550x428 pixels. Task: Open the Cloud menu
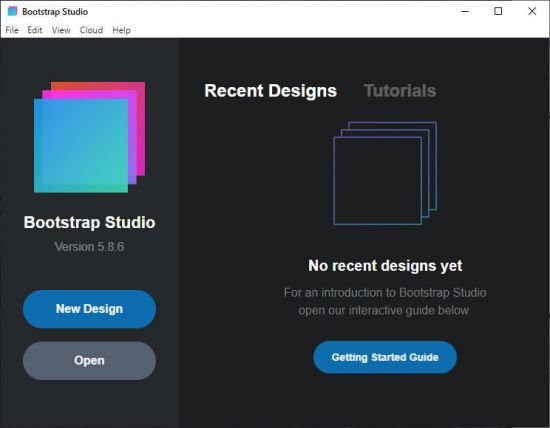(91, 30)
